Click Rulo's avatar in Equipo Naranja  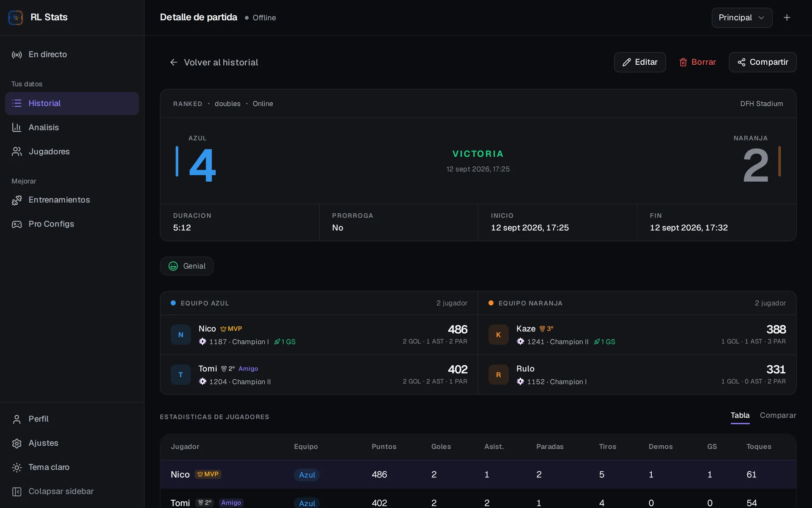498,375
